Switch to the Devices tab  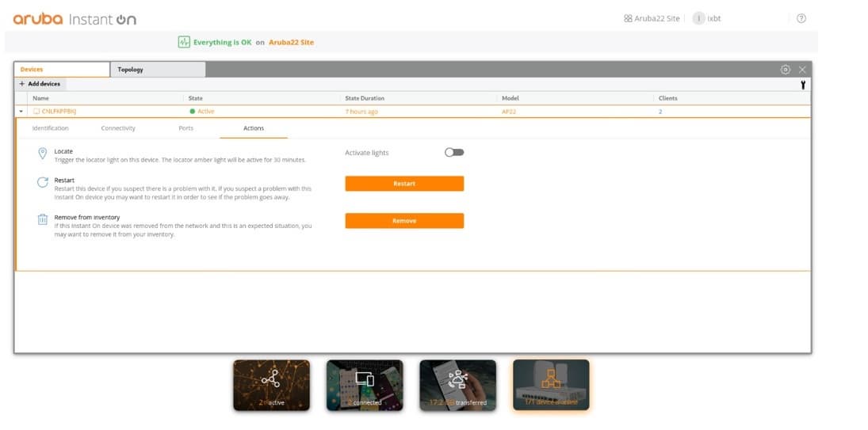coord(62,70)
